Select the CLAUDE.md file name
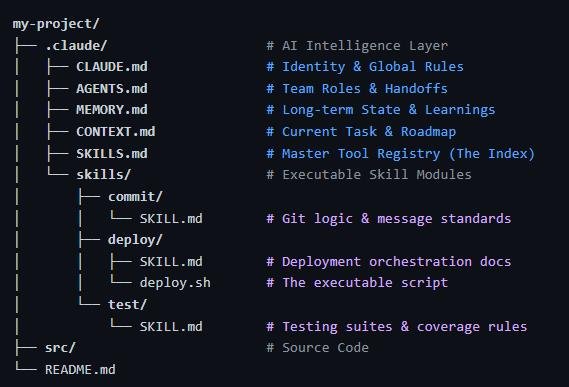This screenshot has height=387, width=569. [112, 67]
